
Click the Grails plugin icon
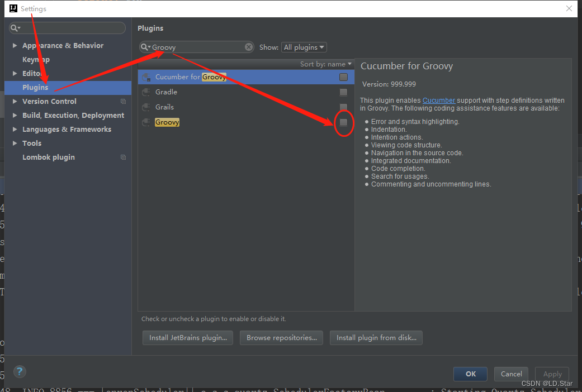click(x=146, y=107)
